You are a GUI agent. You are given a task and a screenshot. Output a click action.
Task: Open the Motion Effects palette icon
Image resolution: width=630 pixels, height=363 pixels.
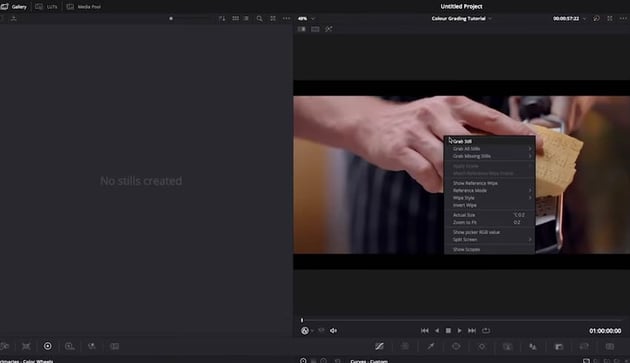pos(115,346)
